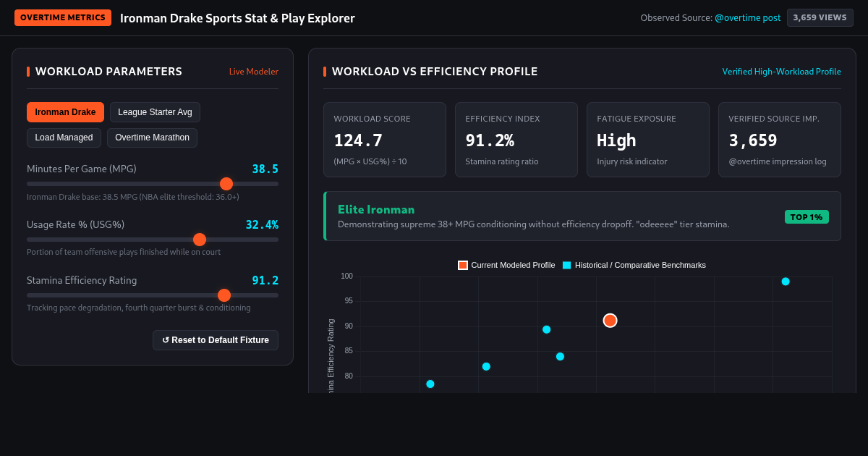Click the 38.5 MPG value readout
This screenshot has width=868, height=456.
[265, 169]
